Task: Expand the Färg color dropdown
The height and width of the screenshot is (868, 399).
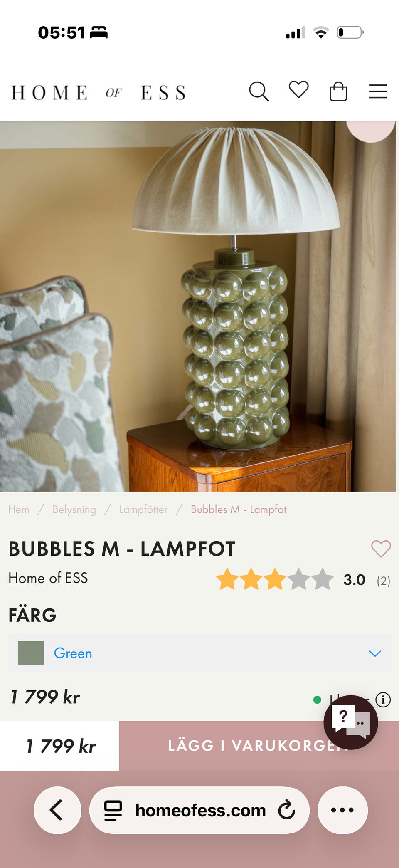Action: click(x=199, y=653)
